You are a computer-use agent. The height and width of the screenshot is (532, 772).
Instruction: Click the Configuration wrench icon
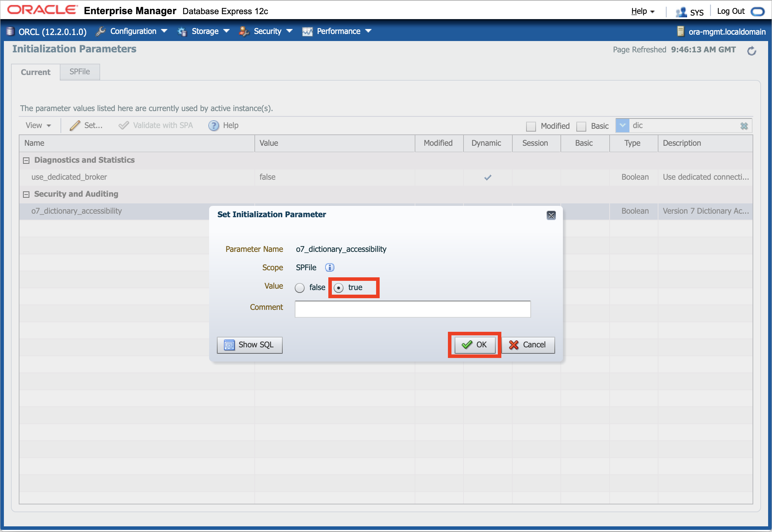(x=100, y=31)
